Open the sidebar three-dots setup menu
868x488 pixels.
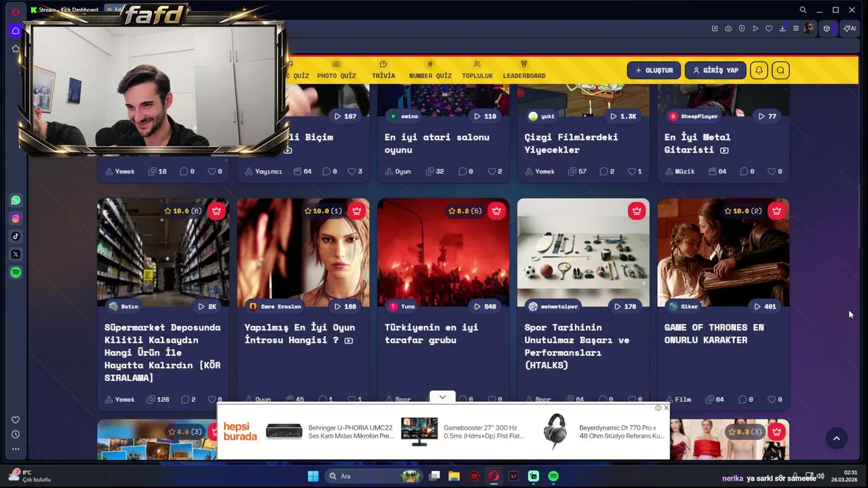[x=16, y=449]
